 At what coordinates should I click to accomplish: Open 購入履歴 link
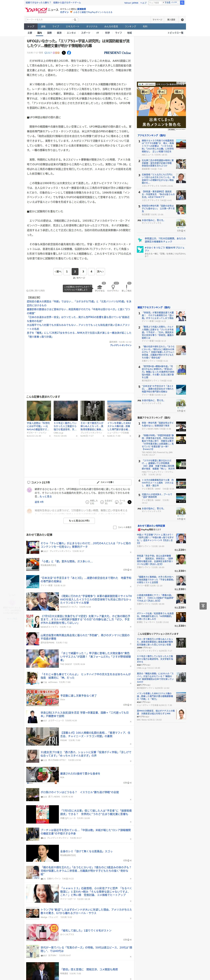tap(171, 20)
